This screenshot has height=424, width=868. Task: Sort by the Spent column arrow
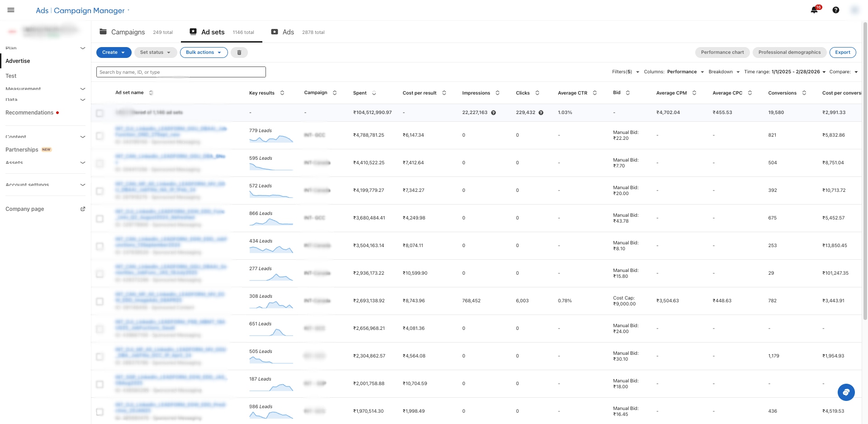pyautogui.click(x=374, y=93)
